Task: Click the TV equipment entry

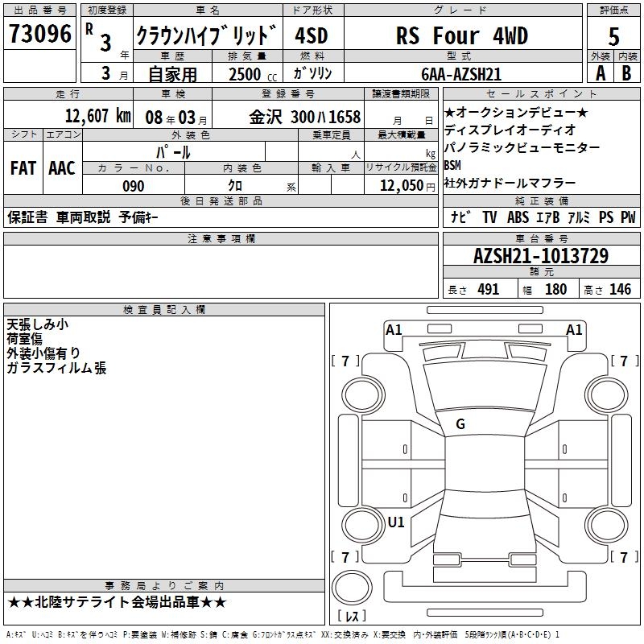Action: pyautogui.click(x=489, y=217)
